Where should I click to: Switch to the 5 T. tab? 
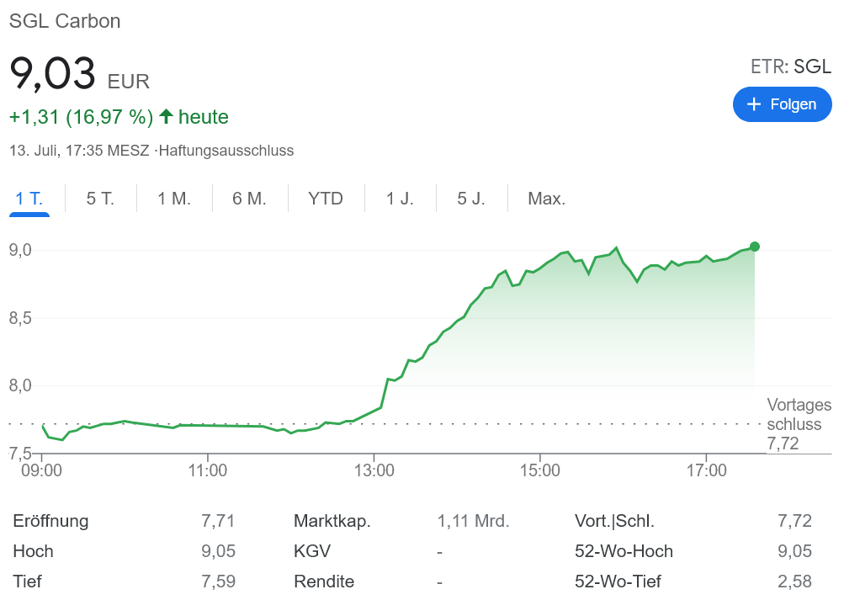pyautogui.click(x=100, y=199)
